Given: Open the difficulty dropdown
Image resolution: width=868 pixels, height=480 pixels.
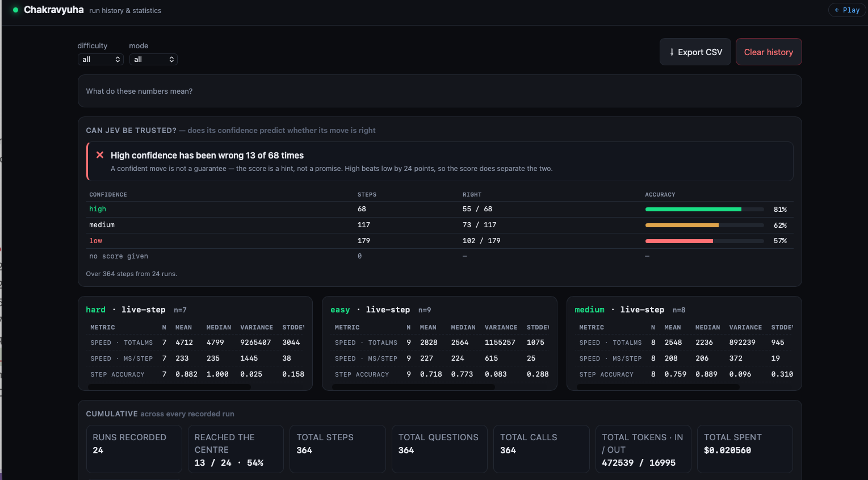Looking at the screenshot, I should pyautogui.click(x=100, y=59).
